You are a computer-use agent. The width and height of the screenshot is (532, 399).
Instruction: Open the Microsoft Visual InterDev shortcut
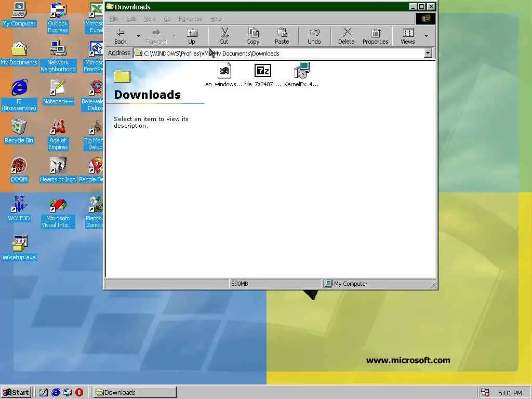pos(58,212)
